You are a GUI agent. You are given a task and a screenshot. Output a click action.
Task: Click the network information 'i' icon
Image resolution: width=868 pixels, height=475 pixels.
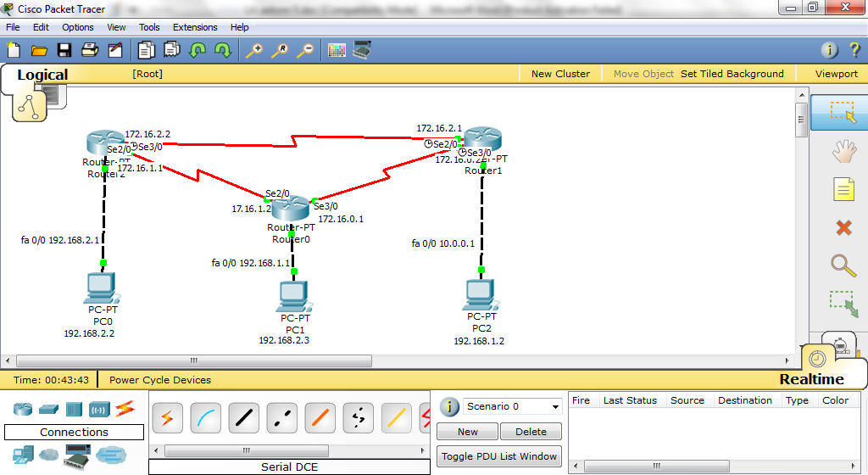(829, 50)
